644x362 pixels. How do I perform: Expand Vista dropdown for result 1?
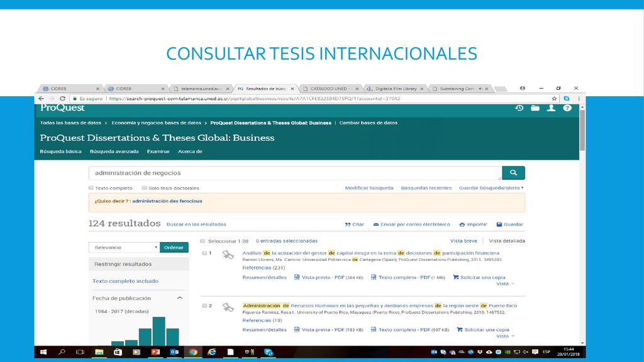coord(505,283)
